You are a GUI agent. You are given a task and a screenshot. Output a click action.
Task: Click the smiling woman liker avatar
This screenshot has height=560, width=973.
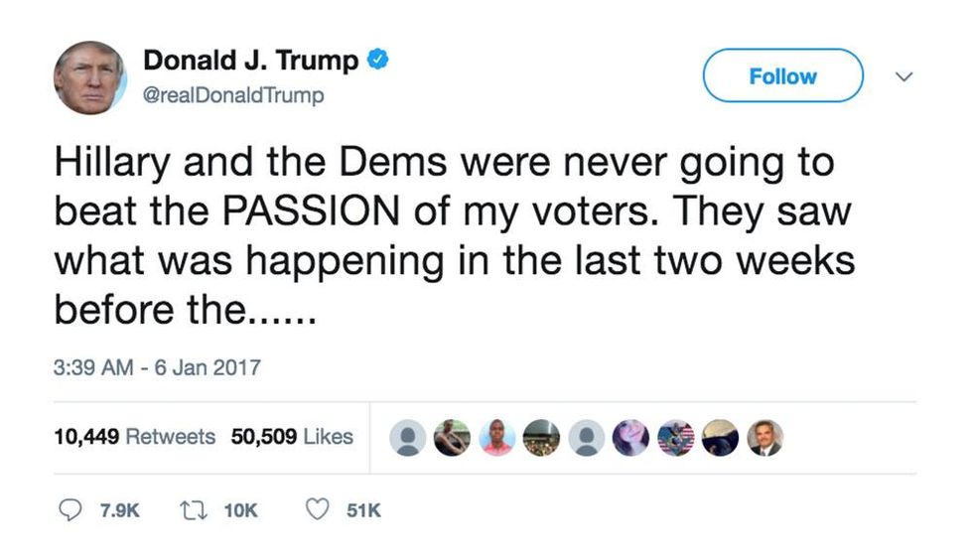630,437
